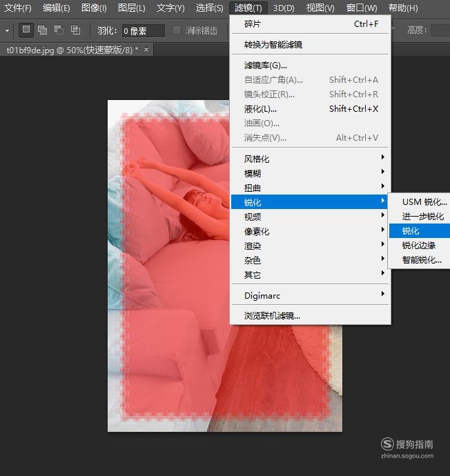
Task: Open the 文字(Y) menu
Action: (170, 8)
